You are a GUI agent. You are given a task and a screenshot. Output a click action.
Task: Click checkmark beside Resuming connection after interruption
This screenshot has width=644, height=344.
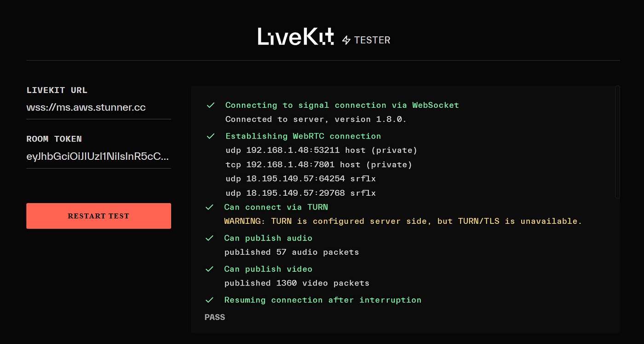click(209, 300)
